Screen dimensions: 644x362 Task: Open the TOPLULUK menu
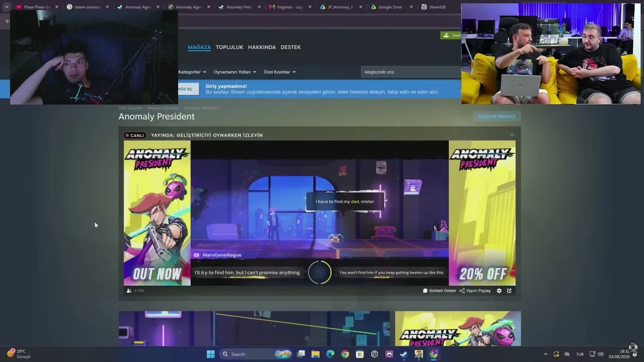coord(229,47)
